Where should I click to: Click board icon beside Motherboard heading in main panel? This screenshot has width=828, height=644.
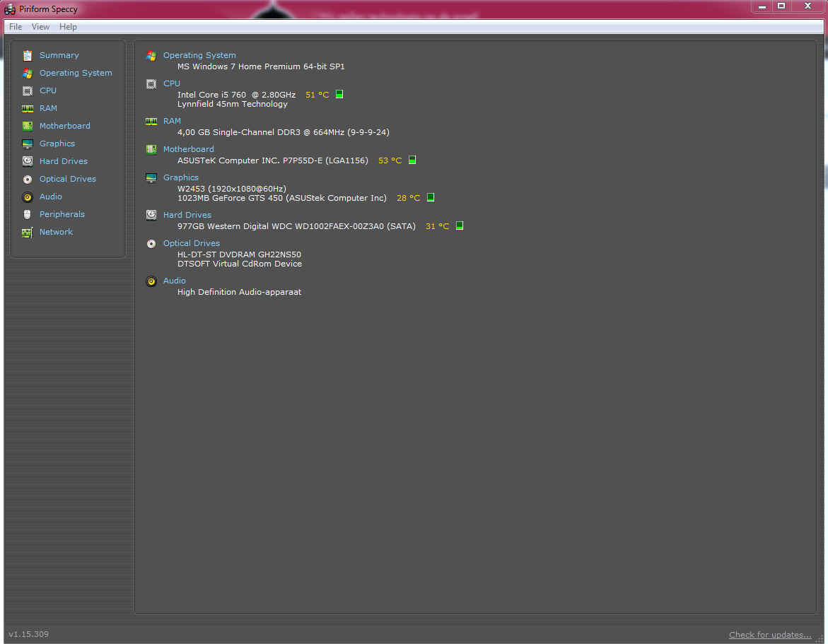coord(151,149)
